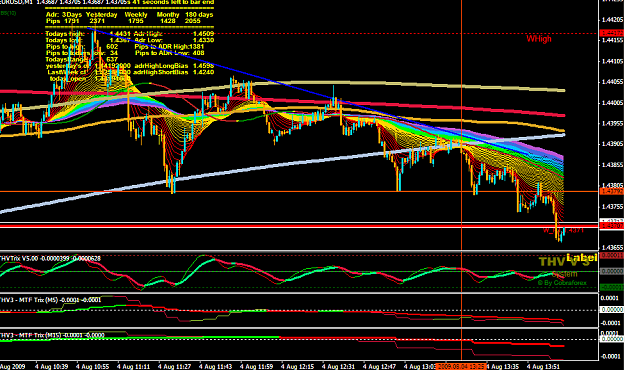Image resolution: width=625 pixels, height=370 pixels.
Task: Click the 1.44005 price scale value
Action: pos(613,103)
